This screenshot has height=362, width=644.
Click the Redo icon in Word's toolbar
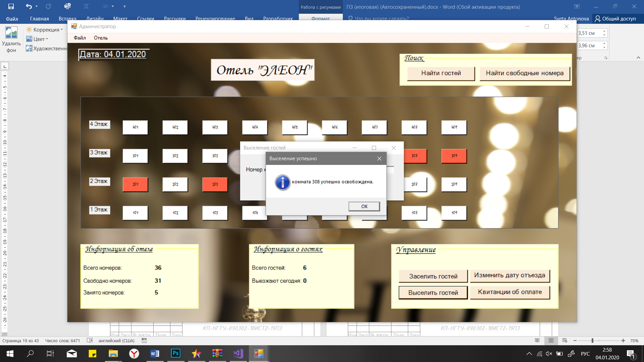coord(48,6)
